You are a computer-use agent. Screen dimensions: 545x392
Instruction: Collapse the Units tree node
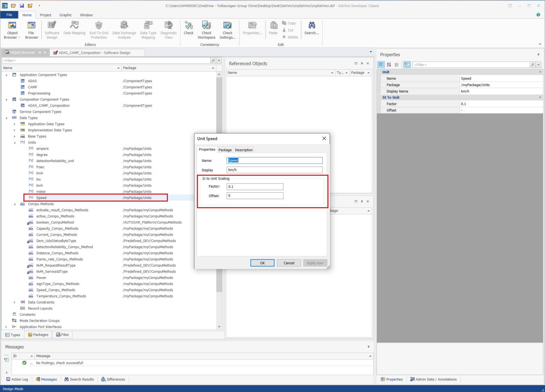[x=15, y=143]
